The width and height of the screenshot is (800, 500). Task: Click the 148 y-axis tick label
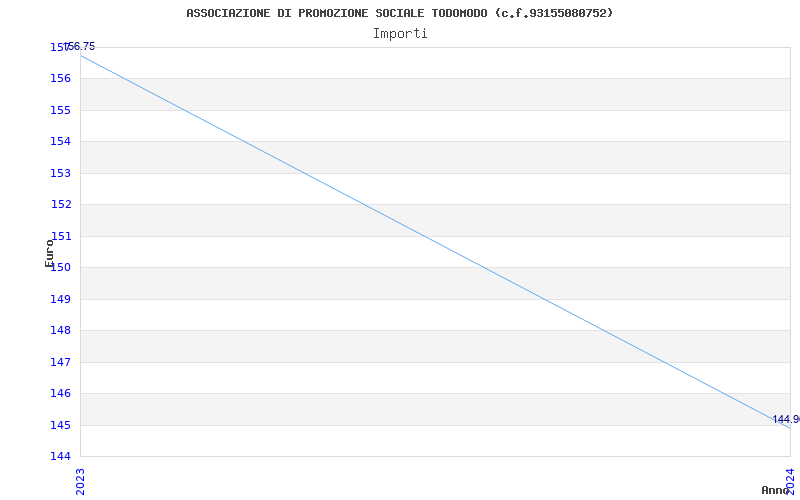tap(60, 331)
